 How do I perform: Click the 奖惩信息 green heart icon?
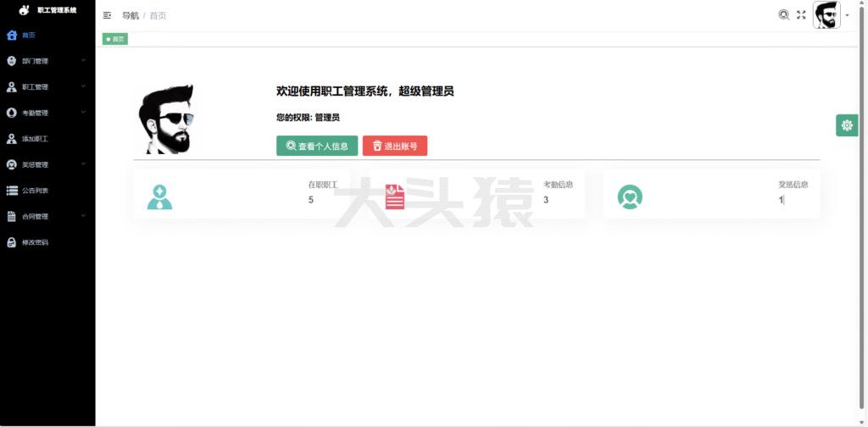tap(630, 197)
